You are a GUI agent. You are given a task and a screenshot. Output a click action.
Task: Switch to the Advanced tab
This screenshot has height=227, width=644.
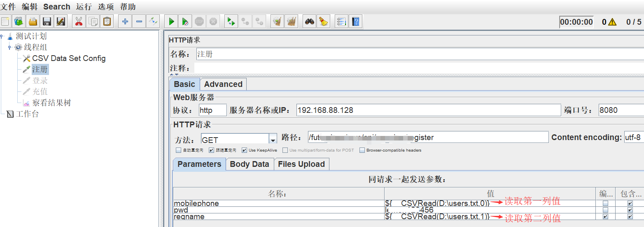[x=223, y=84]
